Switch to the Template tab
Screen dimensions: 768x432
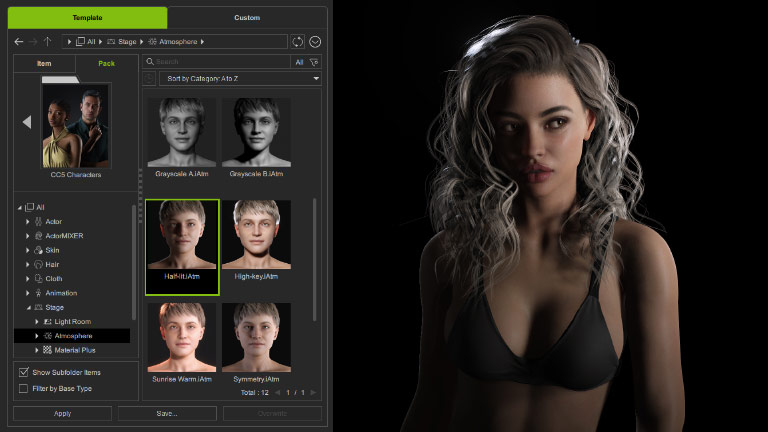tap(87, 18)
